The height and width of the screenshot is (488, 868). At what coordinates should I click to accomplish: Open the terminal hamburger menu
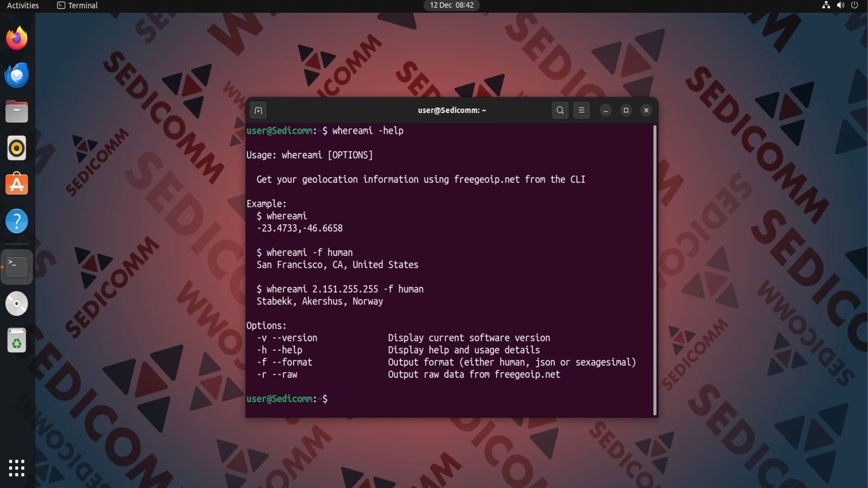click(x=581, y=110)
